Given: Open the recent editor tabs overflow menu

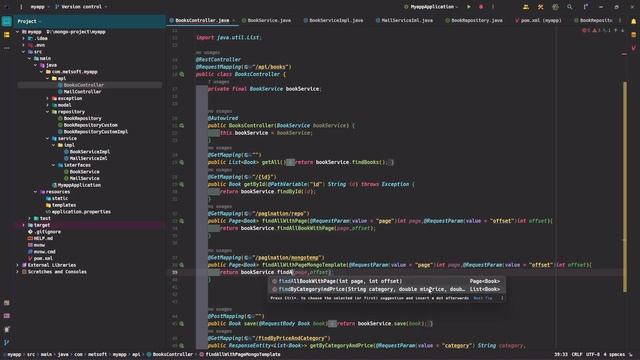Looking at the screenshot, I should pos(620,20).
